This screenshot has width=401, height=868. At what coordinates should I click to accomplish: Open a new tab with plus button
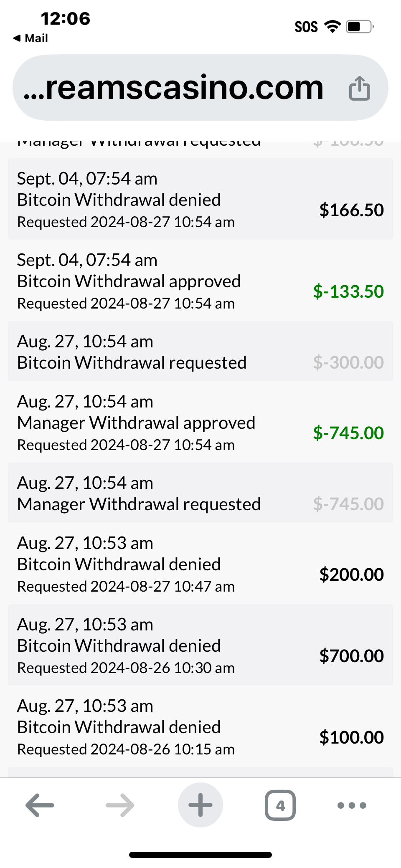coord(200,805)
